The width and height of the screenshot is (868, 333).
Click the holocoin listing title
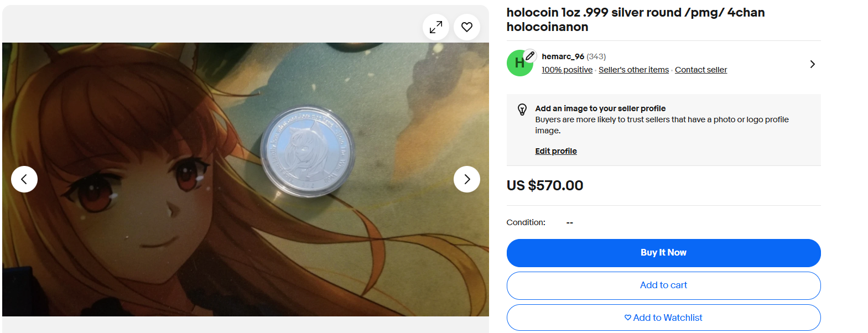[636, 19]
